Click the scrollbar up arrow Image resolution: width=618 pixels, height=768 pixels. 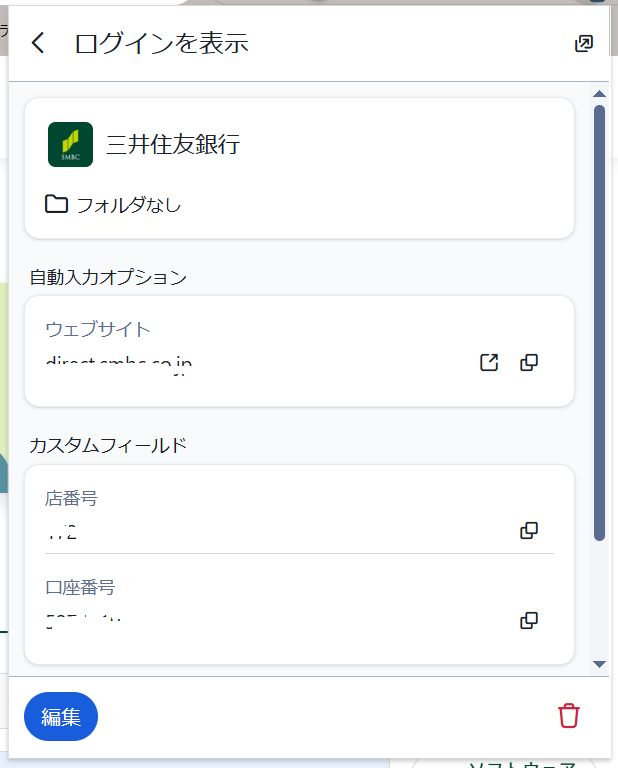(x=600, y=95)
